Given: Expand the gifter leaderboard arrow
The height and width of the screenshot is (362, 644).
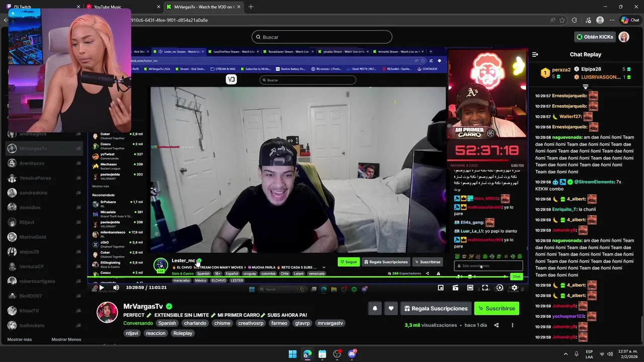Looking at the screenshot, I should (x=585, y=87).
